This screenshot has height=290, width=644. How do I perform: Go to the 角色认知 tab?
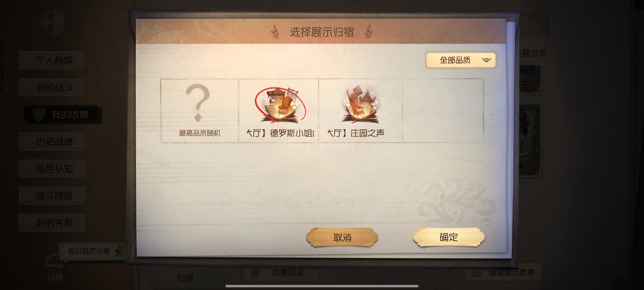(x=52, y=168)
